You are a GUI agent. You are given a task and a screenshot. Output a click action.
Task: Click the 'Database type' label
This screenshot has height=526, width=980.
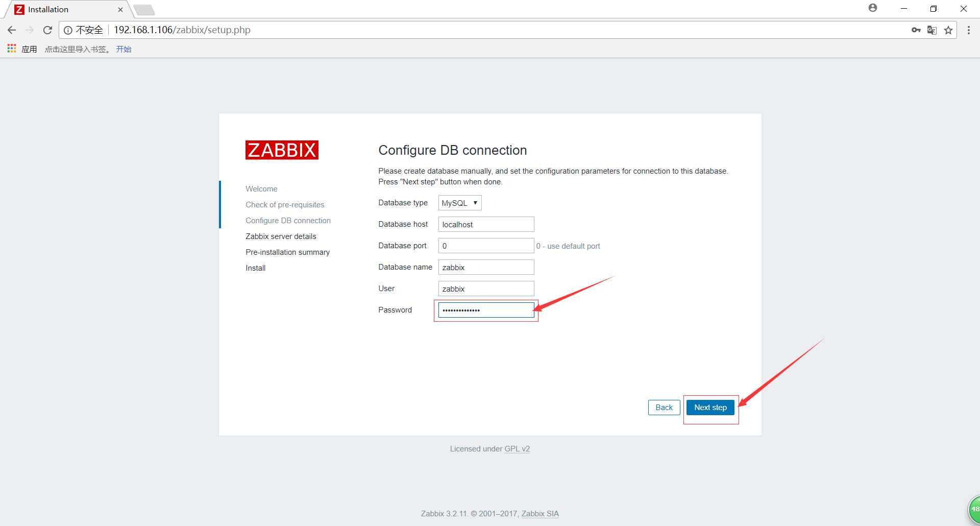(403, 203)
